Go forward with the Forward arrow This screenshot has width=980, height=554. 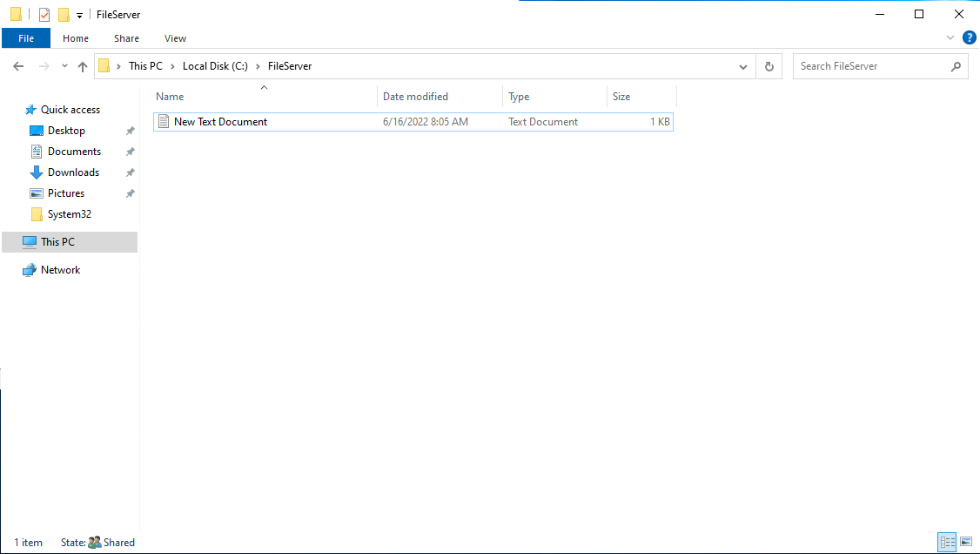pos(44,66)
